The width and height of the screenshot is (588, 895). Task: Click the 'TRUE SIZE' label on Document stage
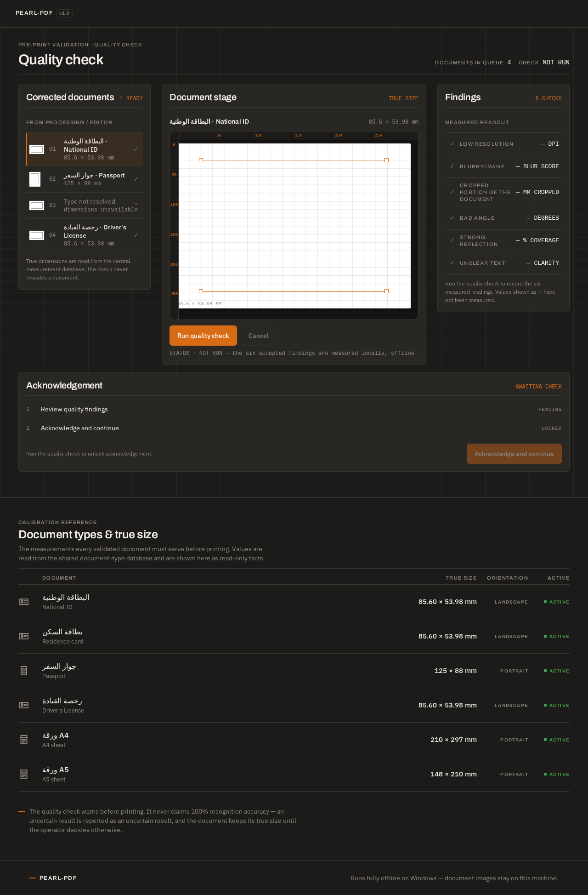[x=403, y=98]
